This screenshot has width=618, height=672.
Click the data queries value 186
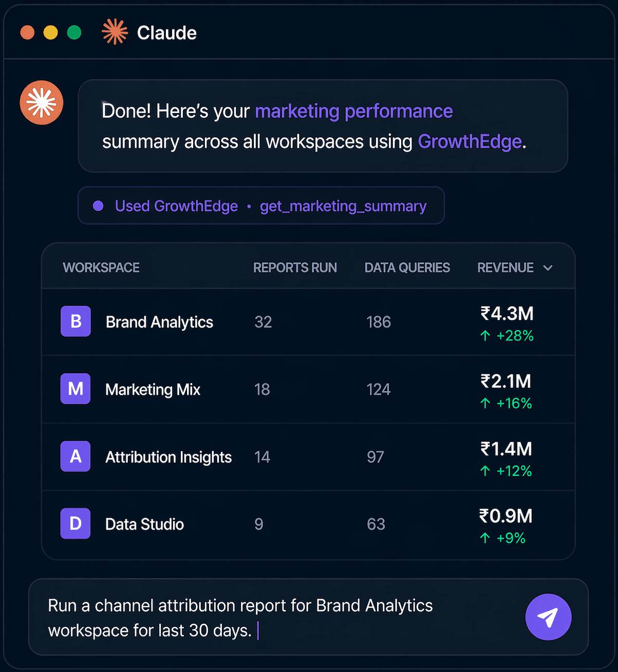tap(379, 322)
